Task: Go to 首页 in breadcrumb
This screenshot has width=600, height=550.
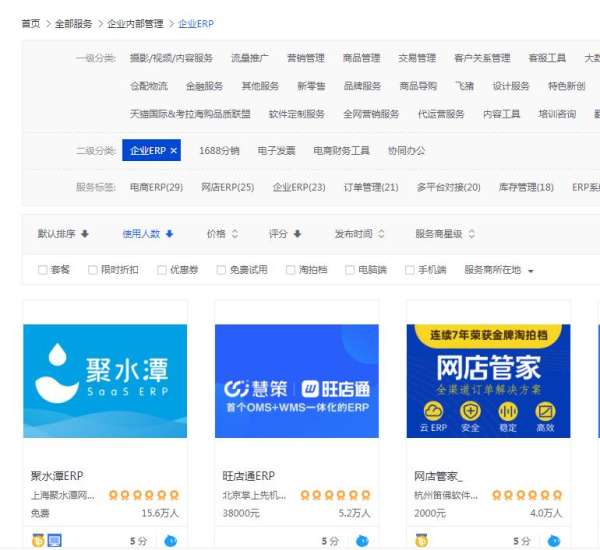Action: pyautogui.click(x=31, y=24)
